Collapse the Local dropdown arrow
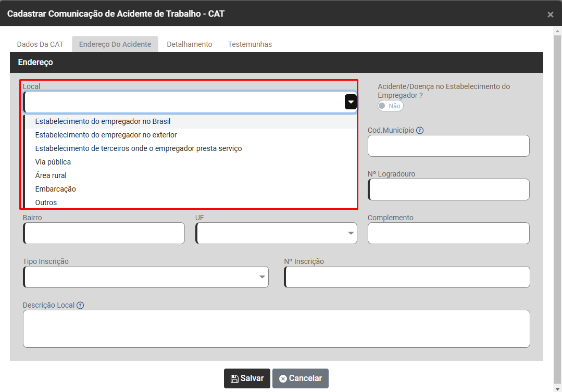Screen dimensions: 562x392 click(x=351, y=102)
